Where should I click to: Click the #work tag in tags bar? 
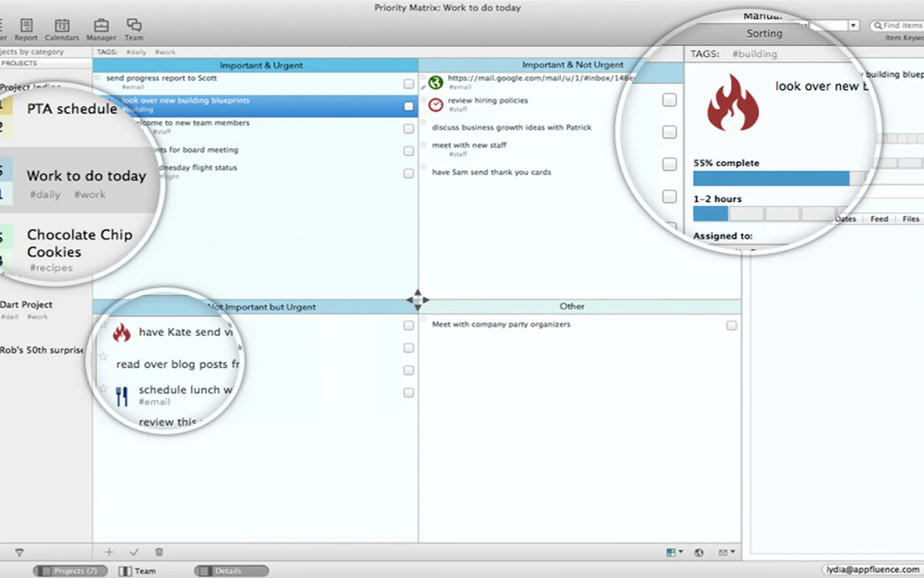(165, 52)
